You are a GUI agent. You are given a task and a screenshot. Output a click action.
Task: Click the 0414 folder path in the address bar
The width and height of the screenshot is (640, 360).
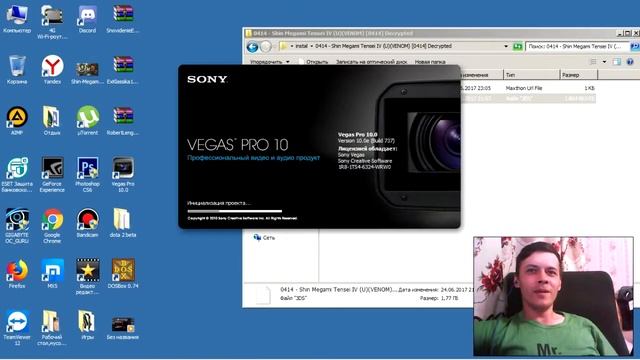pyautogui.click(x=383, y=46)
